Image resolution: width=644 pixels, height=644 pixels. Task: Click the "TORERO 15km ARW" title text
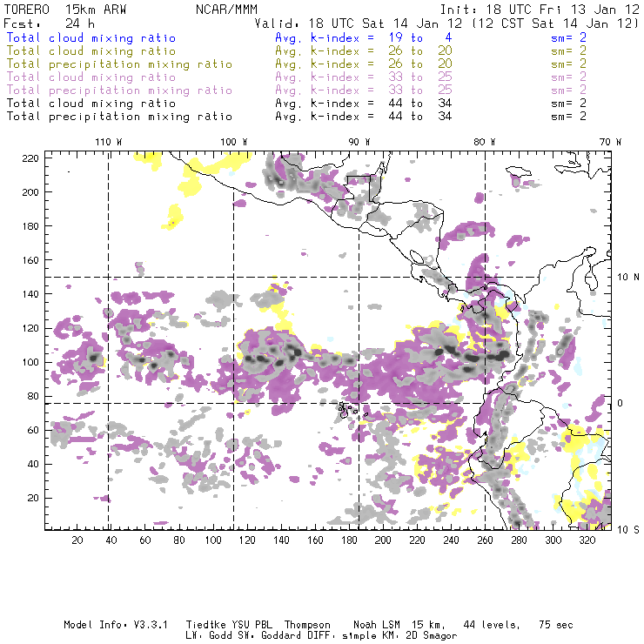(x=65, y=10)
